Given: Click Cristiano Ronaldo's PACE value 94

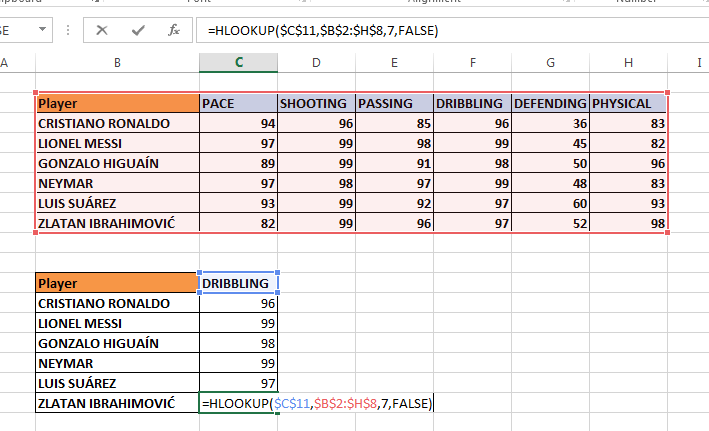Looking at the screenshot, I should (238, 123).
